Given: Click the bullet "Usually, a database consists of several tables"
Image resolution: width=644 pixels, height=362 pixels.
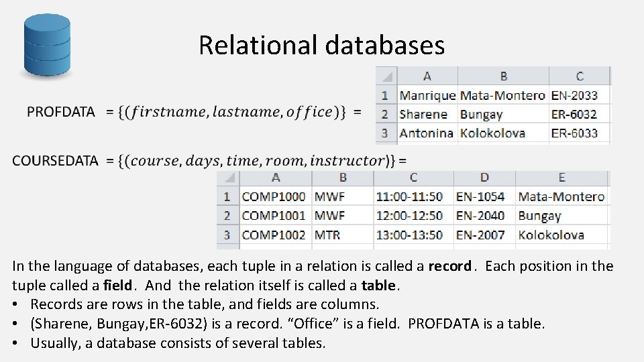Looking at the screenshot, I should [x=178, y=343].
